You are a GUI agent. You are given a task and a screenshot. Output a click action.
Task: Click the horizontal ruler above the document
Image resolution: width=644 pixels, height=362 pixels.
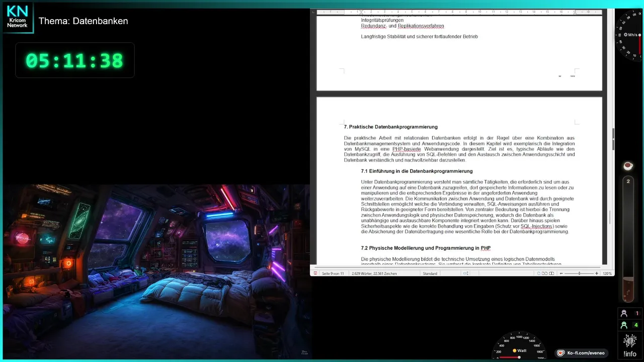pyautogui.click(x=459, y=12)
